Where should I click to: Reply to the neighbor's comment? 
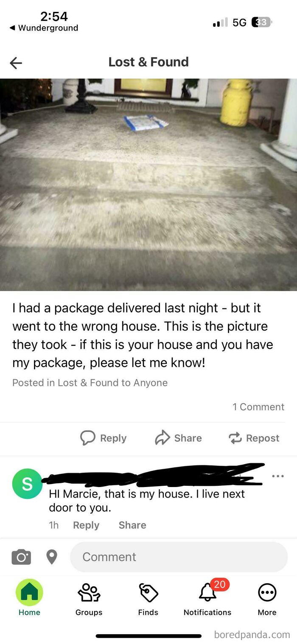click(x=86, y=525)
